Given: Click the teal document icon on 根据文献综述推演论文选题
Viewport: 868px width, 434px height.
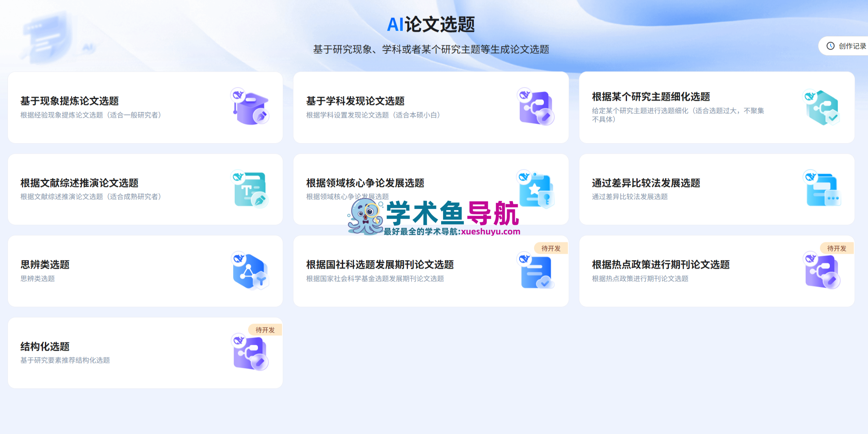Looking at the screenshot, I should [x=250, y=189].
